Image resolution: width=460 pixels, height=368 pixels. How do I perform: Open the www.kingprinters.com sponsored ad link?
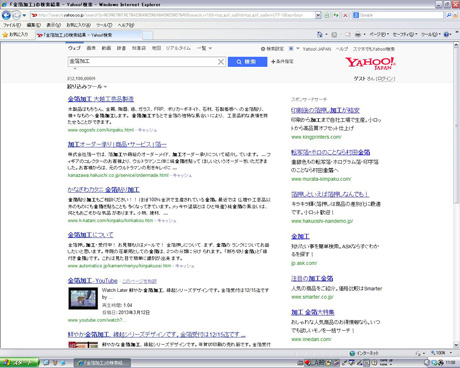(x=316, y=137)
